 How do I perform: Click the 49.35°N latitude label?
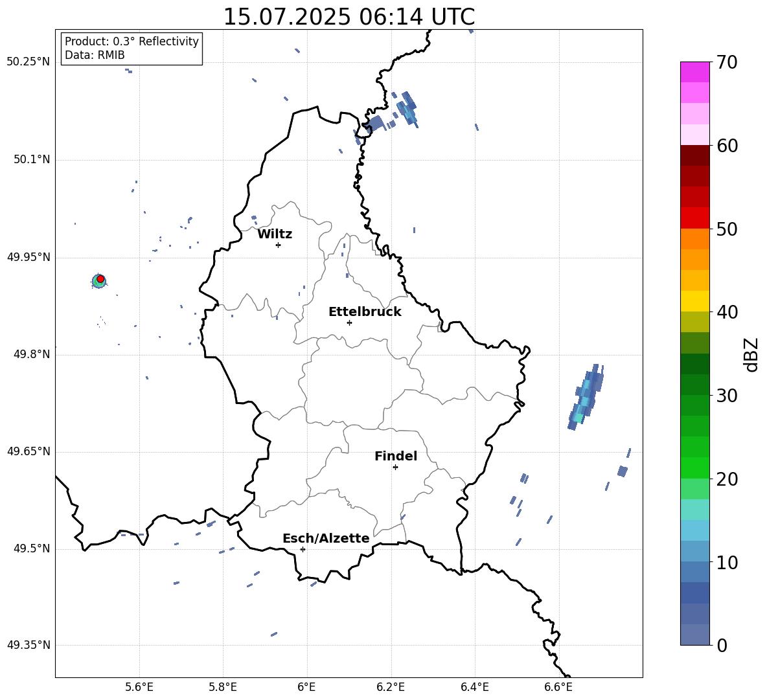pos(29,645)
